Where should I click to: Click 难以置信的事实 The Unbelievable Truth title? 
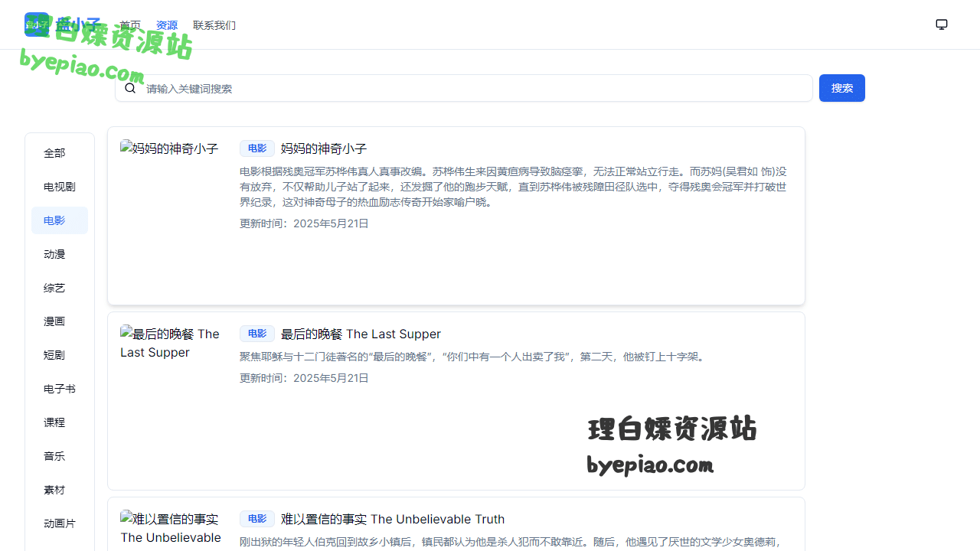[393, 519]
